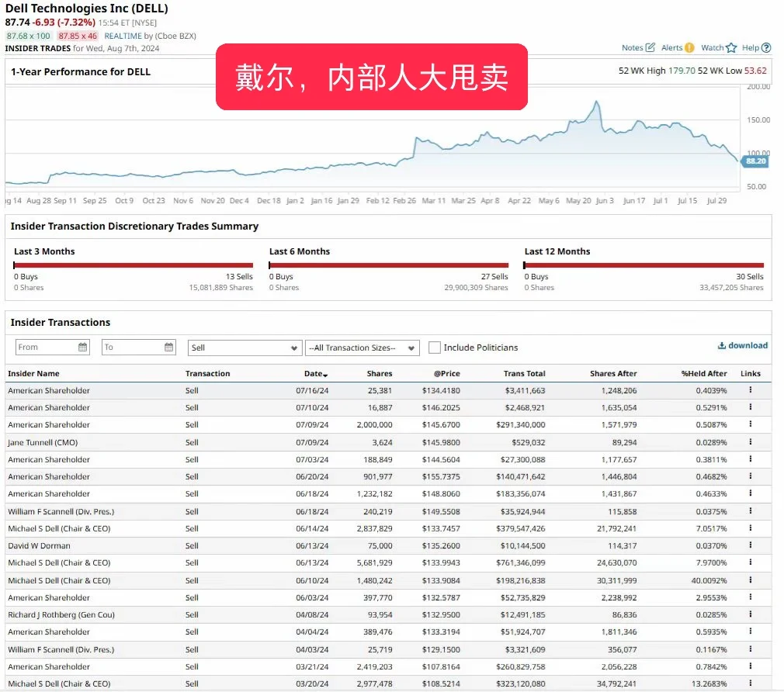Sort by Transaction column header
Image resolution: width=784 pixels, height=692 pixels.
tap(207, 373)
